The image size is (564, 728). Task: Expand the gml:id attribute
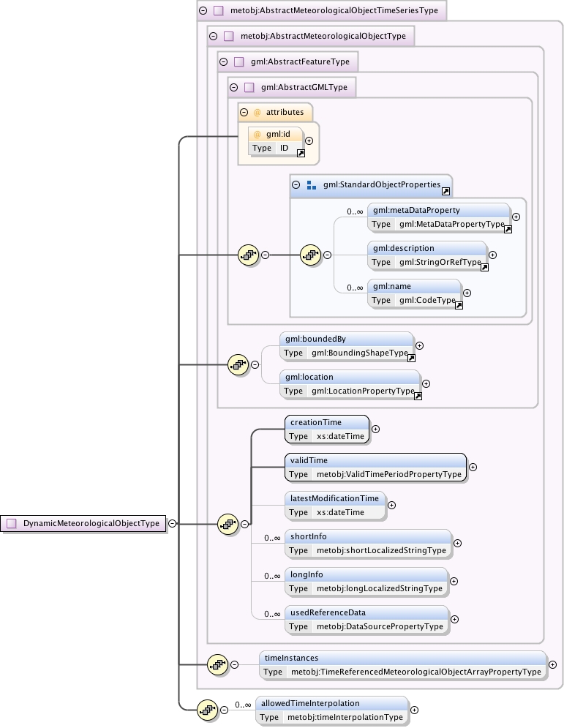click(x=309, y=140)
